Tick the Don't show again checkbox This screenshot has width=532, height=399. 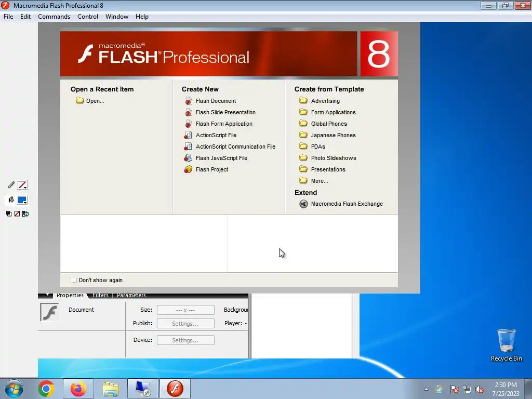pyautogui.click(x=73, y=280)
